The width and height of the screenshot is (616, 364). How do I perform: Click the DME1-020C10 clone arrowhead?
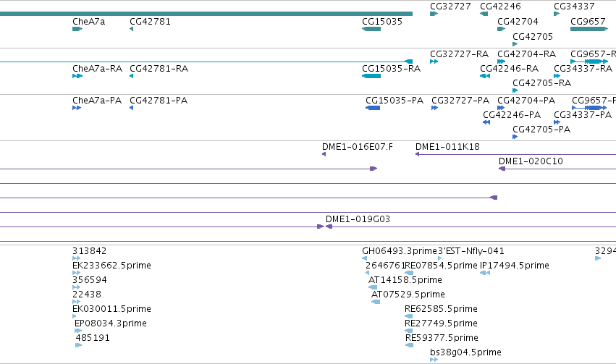point(502,169)
